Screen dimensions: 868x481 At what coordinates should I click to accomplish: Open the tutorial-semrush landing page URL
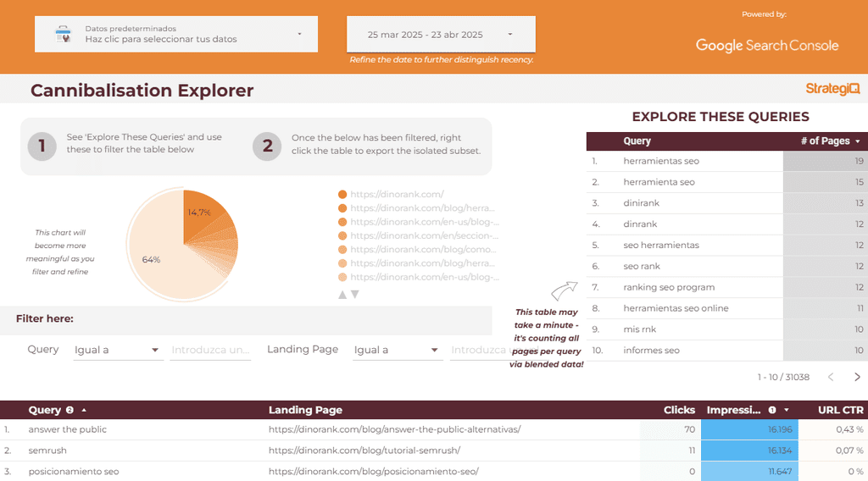(364, 451)
